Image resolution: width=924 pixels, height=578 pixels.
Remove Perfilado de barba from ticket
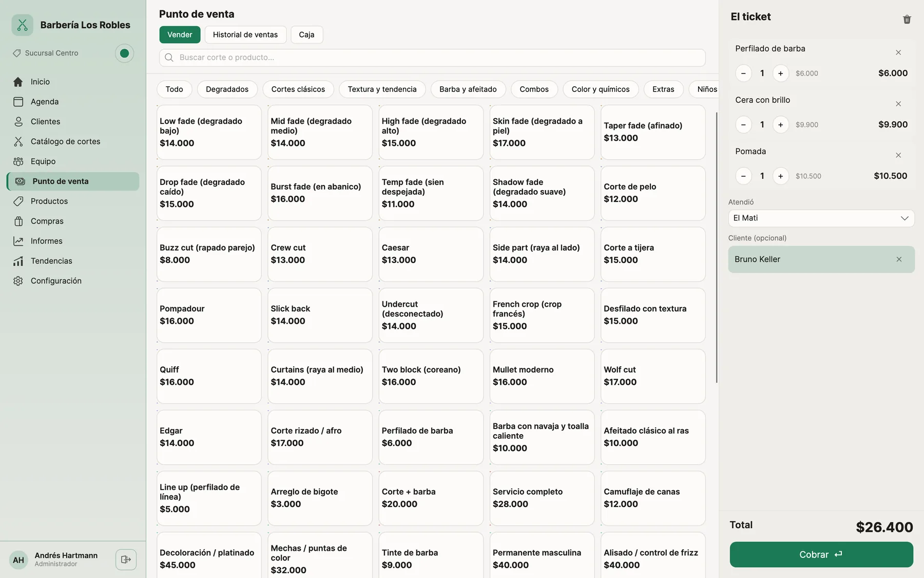[x=898, y=52]
